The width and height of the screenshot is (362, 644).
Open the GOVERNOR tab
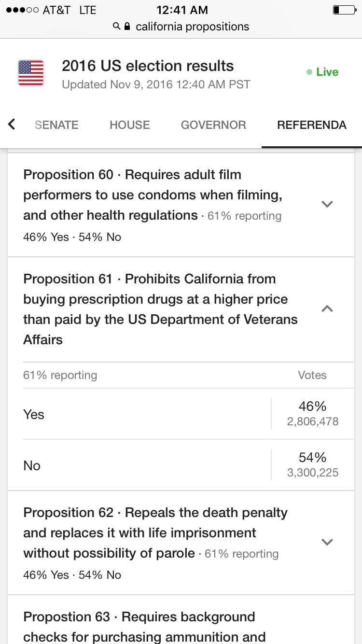coord(213,125)
